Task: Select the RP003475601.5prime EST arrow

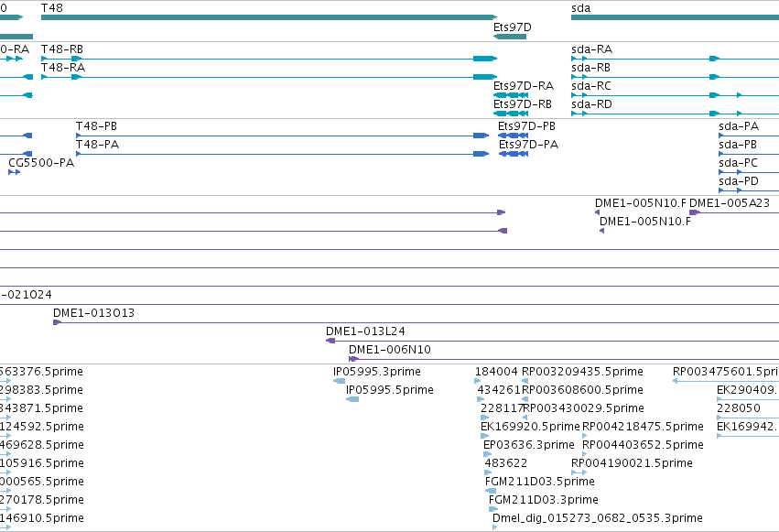Action: [726, 381]
